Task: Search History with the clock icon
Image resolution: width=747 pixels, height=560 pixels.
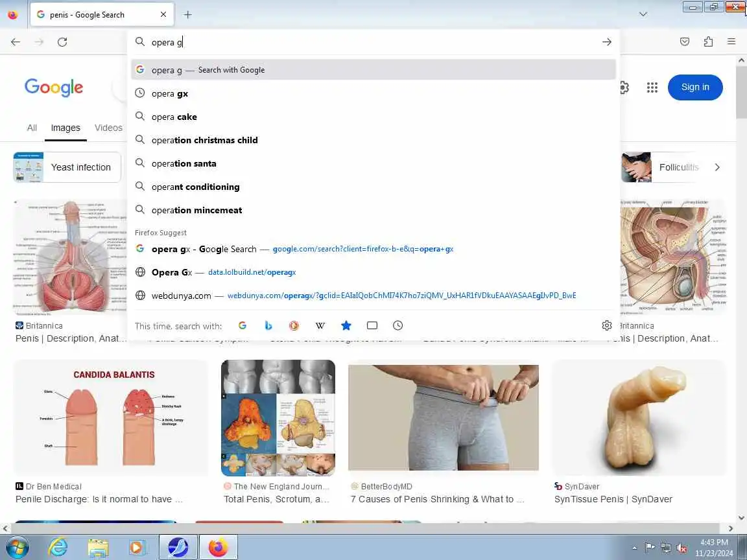Action: click(397, 326)
